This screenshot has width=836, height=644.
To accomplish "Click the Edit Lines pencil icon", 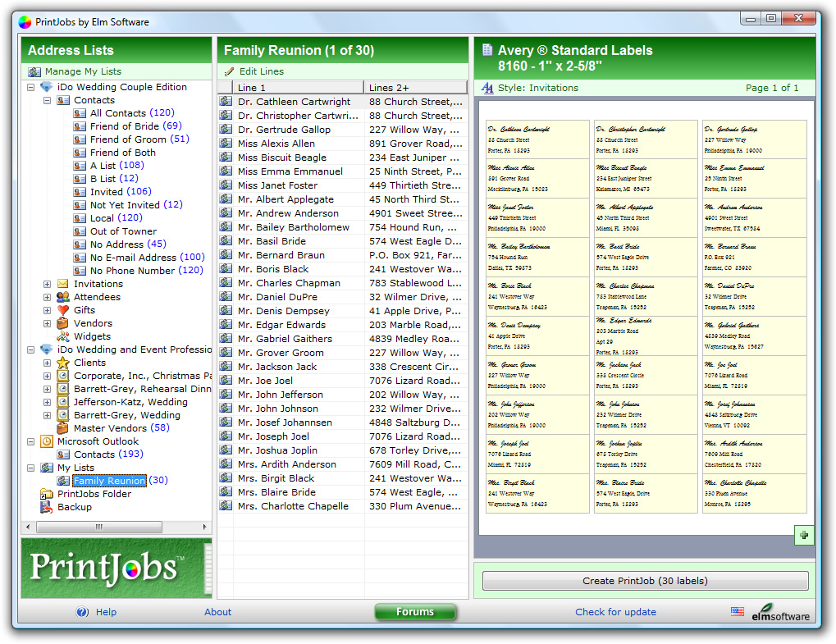I will [x=229, y=71].
